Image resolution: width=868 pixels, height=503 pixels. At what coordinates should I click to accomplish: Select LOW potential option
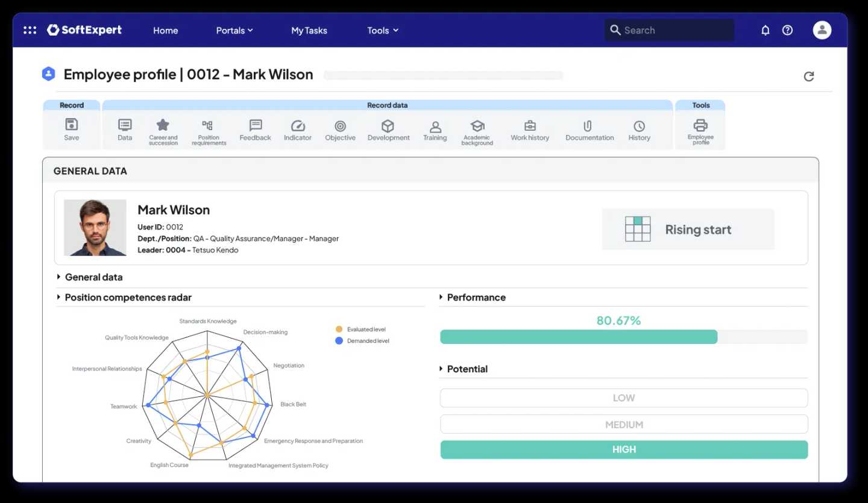tap(623, 398)
